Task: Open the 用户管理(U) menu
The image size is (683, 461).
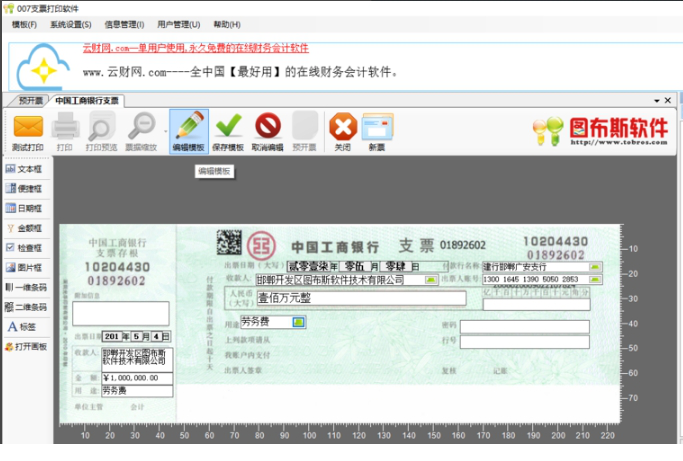Action: 179,24
